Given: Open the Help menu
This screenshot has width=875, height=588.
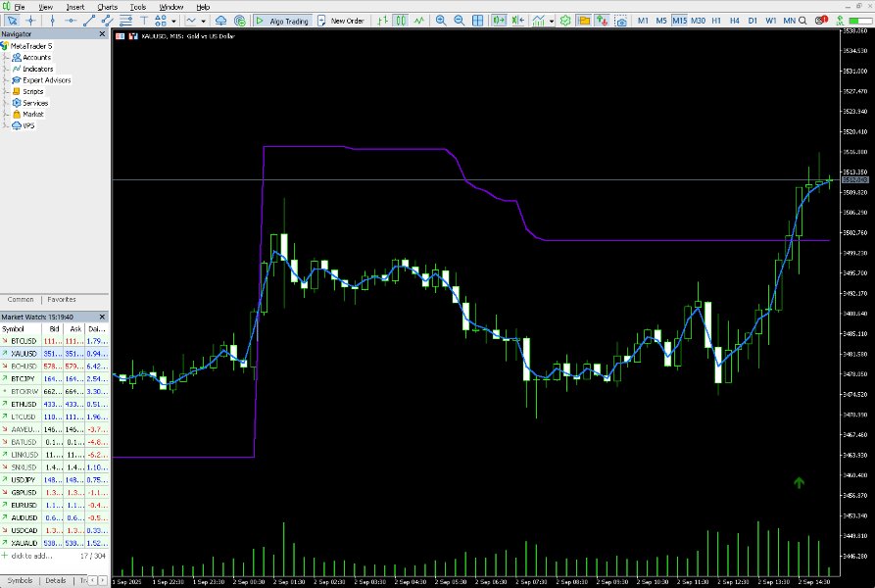Looking at the screenshot, I should (203, 7).
